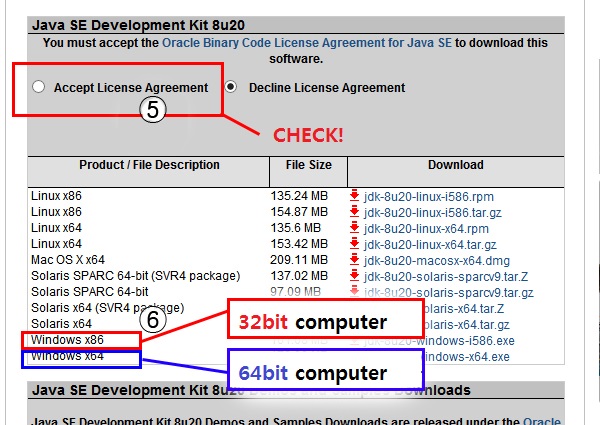Viewport: 600px width, 425px height.
Task: Click the 209.11 MB file size
Action: click(x=299, y=260)
